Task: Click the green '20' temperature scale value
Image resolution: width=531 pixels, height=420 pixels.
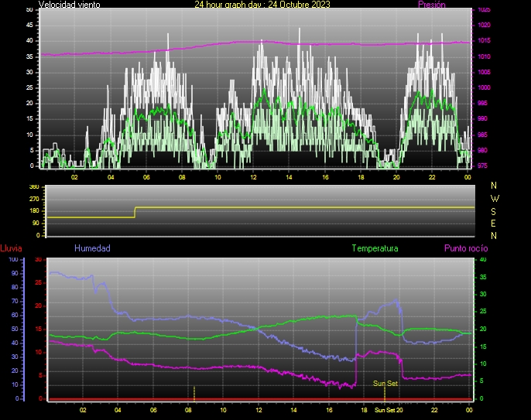Action: click(x=483, y=329)
